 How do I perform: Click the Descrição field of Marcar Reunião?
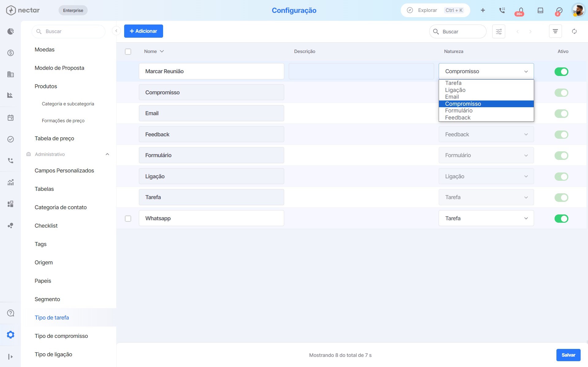[x=361, y=71]
